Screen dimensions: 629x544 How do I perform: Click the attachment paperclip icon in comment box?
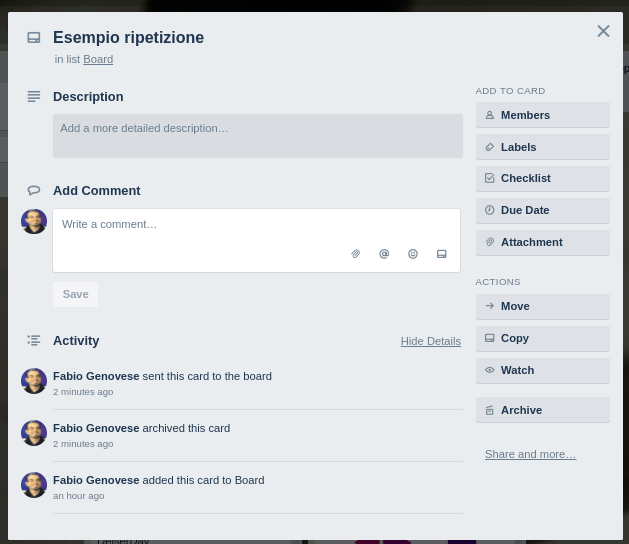pos(356,254)
